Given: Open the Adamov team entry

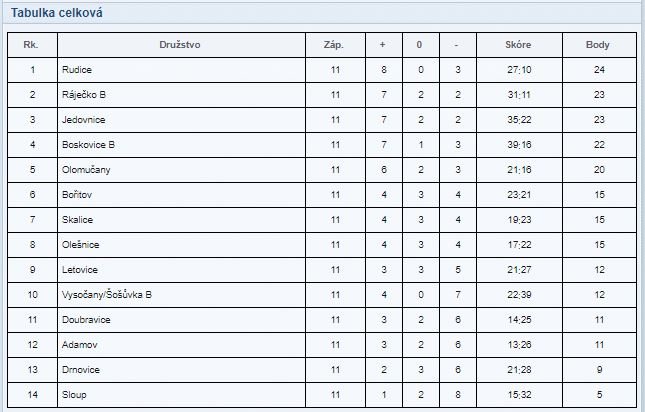Looking at the screenshot, I should [x=79, y=345].
